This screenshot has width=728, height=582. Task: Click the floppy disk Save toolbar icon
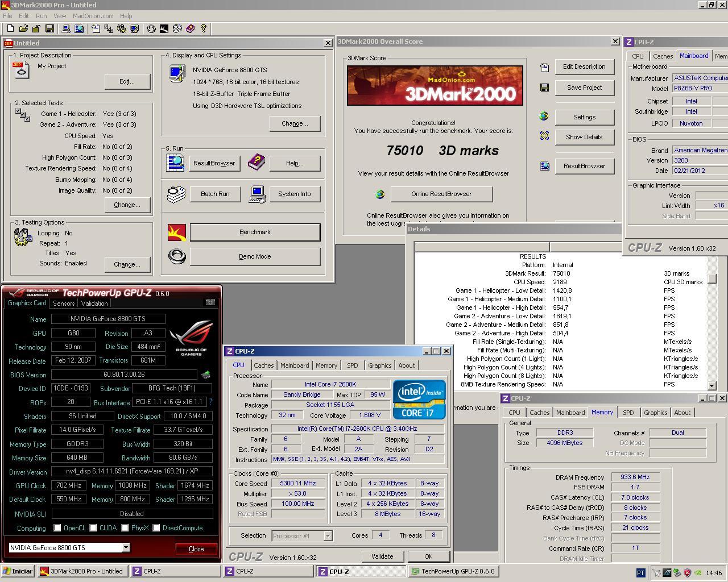click(49, 28)
